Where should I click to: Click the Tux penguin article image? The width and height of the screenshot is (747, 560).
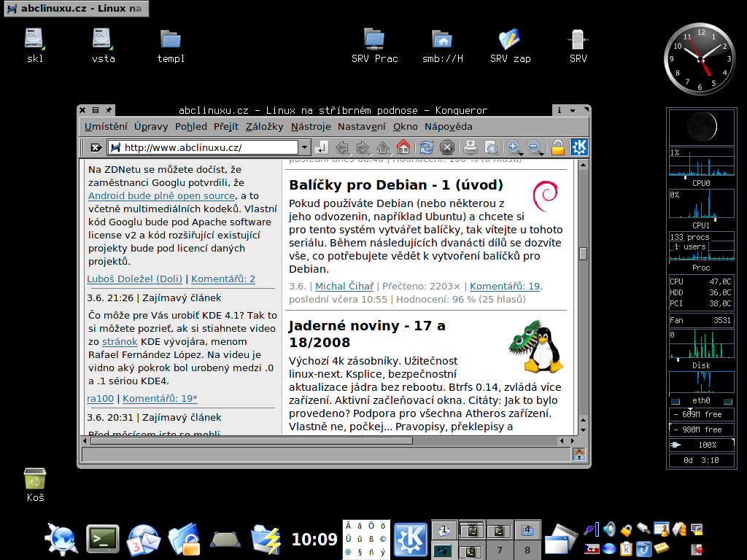click(536, 346)
